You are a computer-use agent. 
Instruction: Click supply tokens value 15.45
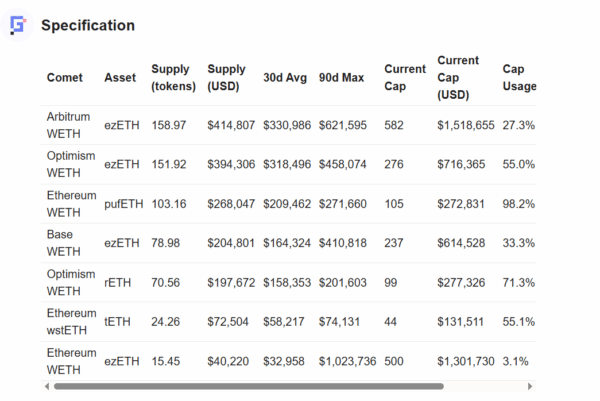[165, 361]
